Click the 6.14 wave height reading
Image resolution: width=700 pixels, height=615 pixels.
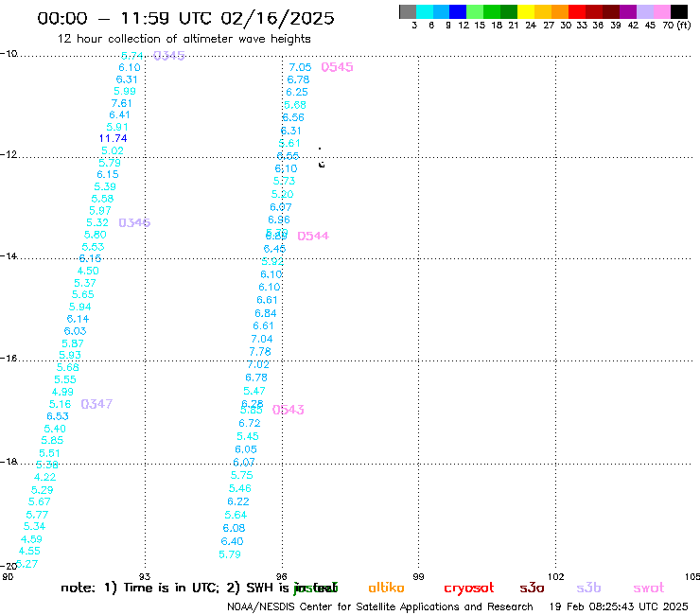(x=78, y=319)
